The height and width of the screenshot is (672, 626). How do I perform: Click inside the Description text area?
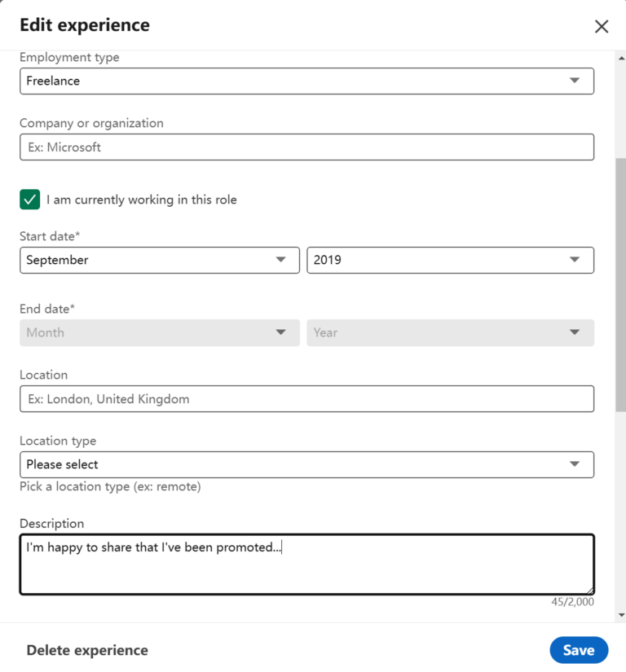[306, 564]
